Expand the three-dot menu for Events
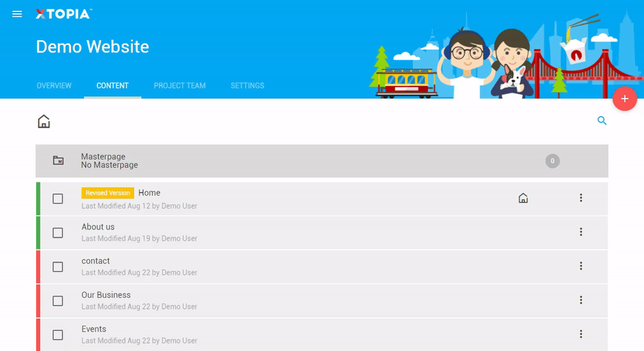This screenshot has width=644, height=351. 581,334
